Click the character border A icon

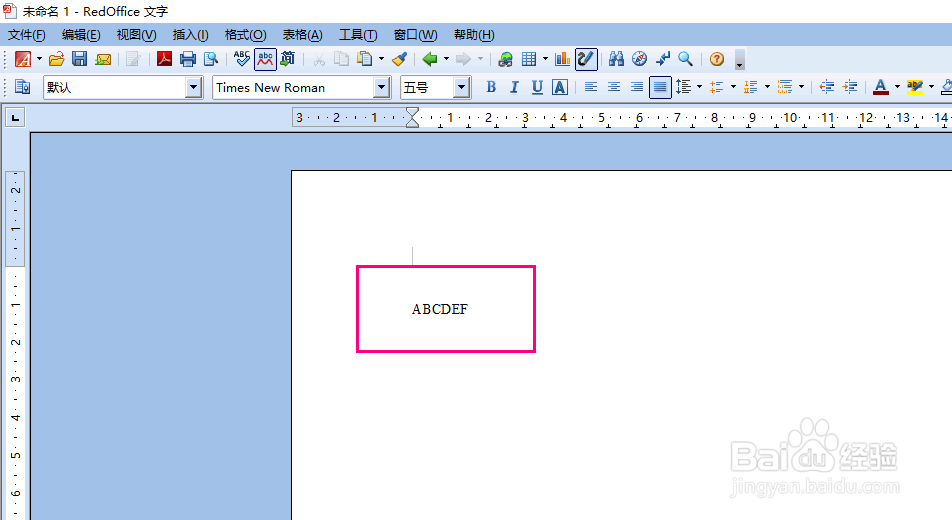pos(560,87)
